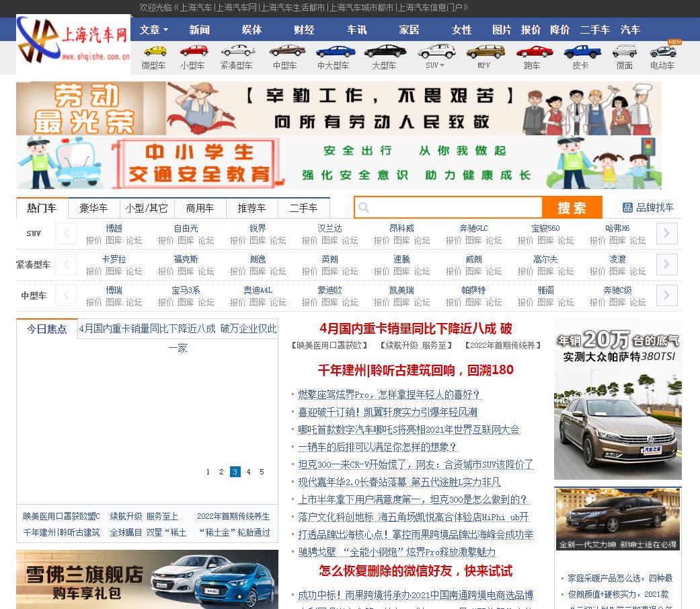Go to slide 1 in 今日焦点 pager
Viewport: 700px width, 609px height.
[208, 472]
